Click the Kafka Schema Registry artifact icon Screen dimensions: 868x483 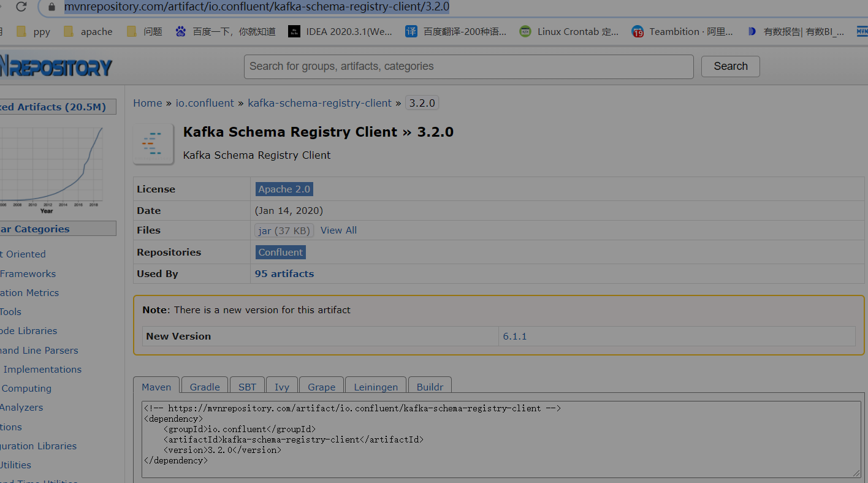pyautogui.click(x=153, y=143)
